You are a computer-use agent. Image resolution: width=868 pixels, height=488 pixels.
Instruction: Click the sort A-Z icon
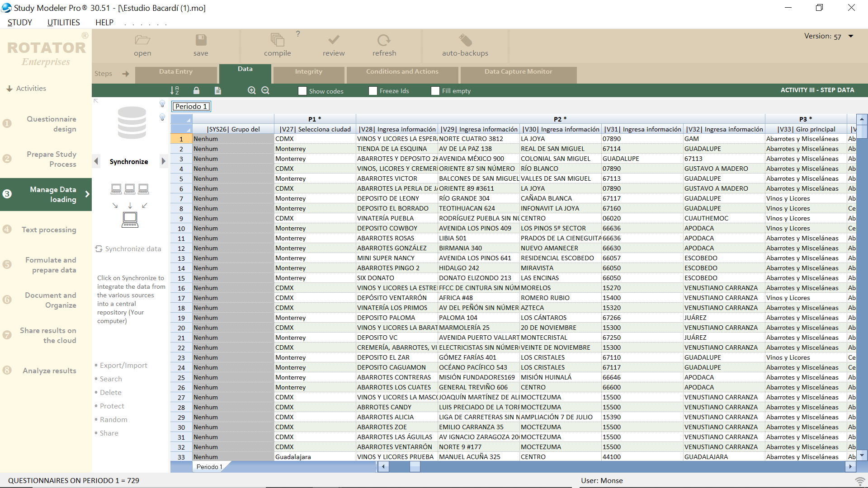pyautogui.click(x=175, y=90)
